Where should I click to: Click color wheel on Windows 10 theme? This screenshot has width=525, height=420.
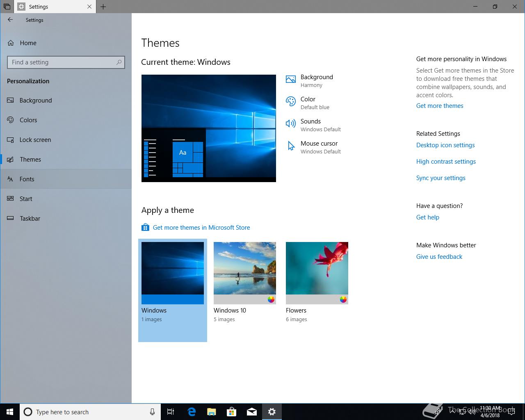click(x=271, y=299)
